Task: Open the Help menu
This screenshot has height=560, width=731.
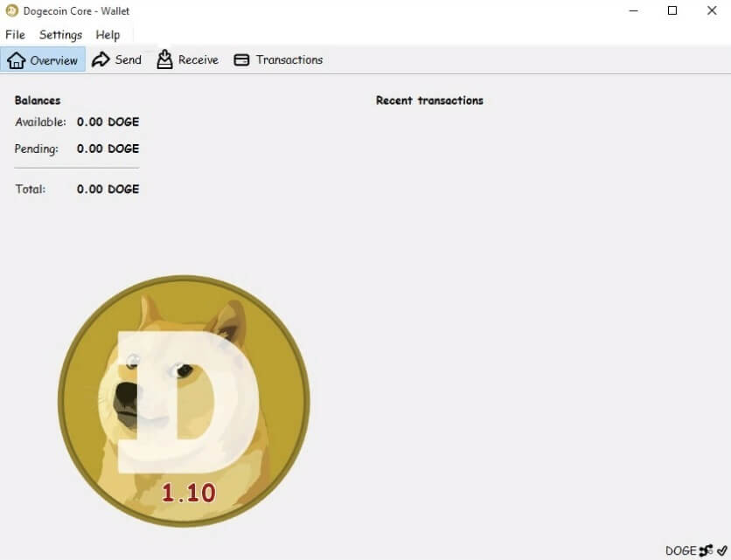Action: pyautogui.click(x=108, y=35)
